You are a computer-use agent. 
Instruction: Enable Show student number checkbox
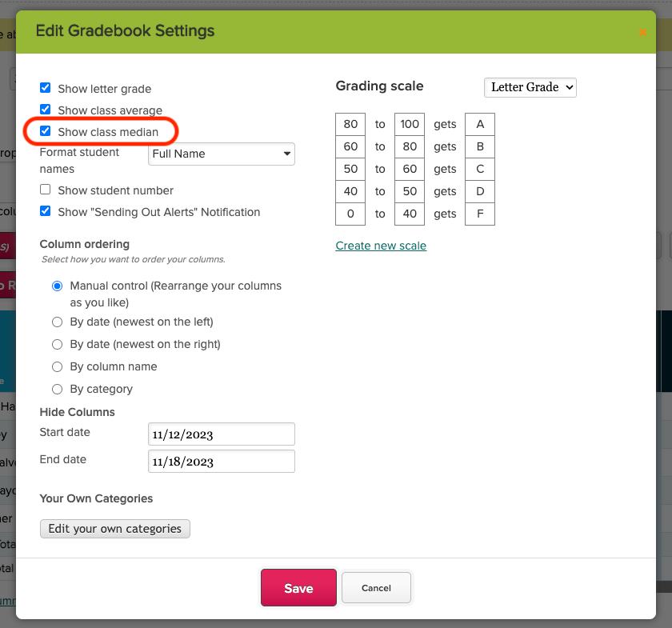[x=46, y=190]
